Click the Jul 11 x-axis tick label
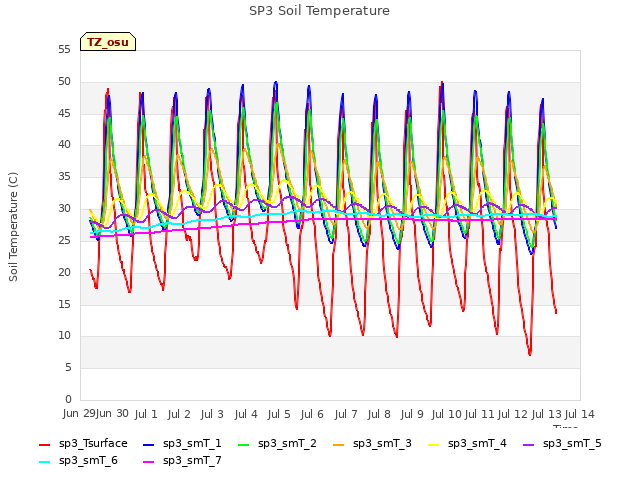640x480 pixels. click(480, 414)
